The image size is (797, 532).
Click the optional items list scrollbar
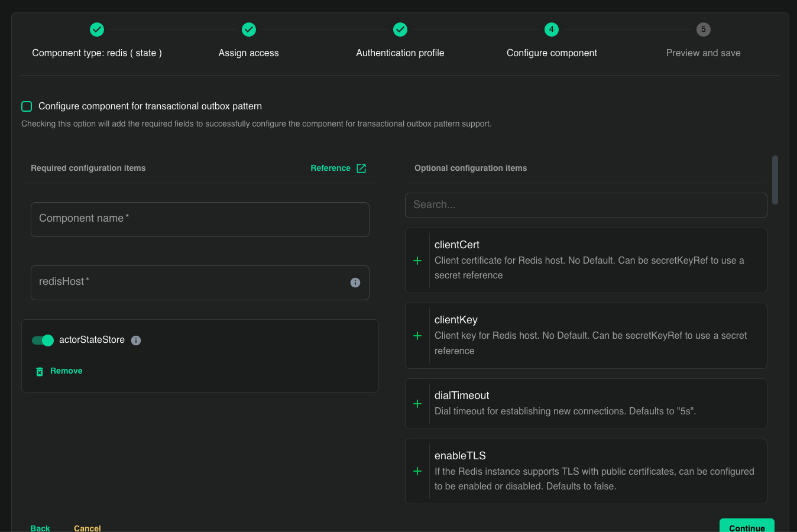click(775, 180)
